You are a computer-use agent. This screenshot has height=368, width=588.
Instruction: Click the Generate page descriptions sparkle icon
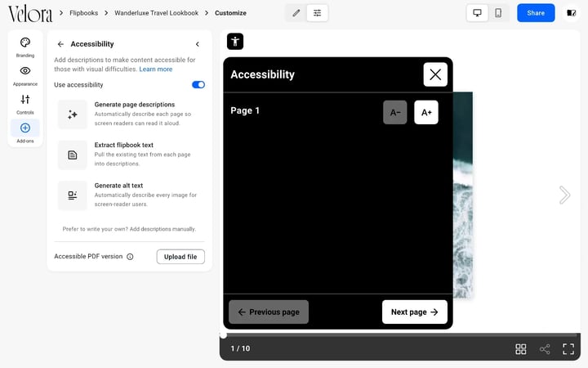click(73, 114)
